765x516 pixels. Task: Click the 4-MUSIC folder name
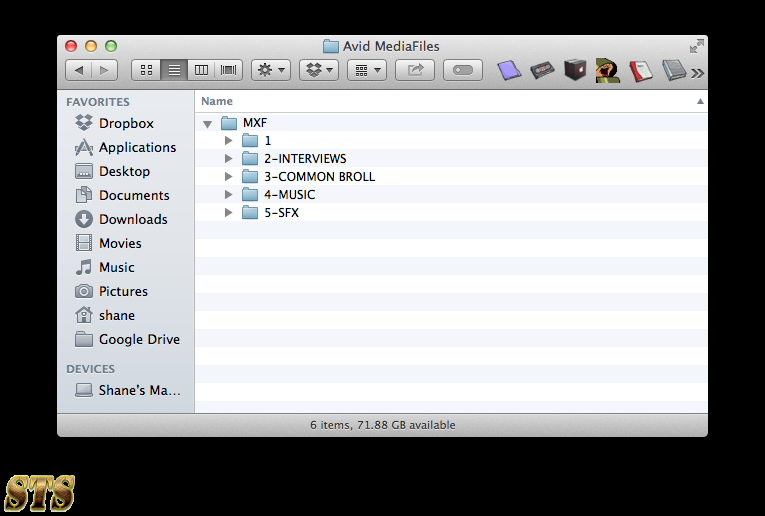click(290, 195)
